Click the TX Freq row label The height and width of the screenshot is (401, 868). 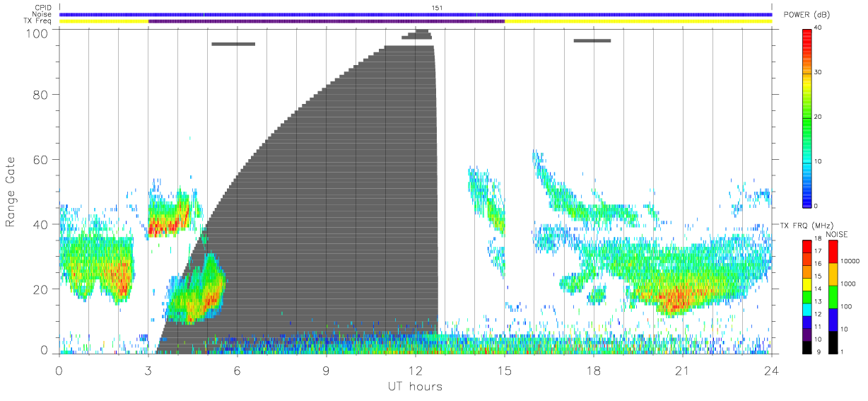[37, 21]
